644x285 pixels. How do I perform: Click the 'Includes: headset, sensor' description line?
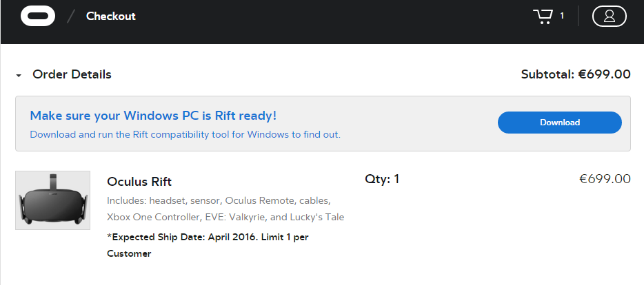(219, 200)
